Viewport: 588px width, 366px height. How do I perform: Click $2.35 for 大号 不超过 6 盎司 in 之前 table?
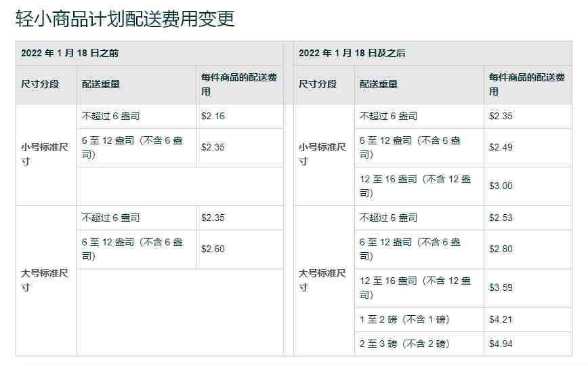(213, 218)
